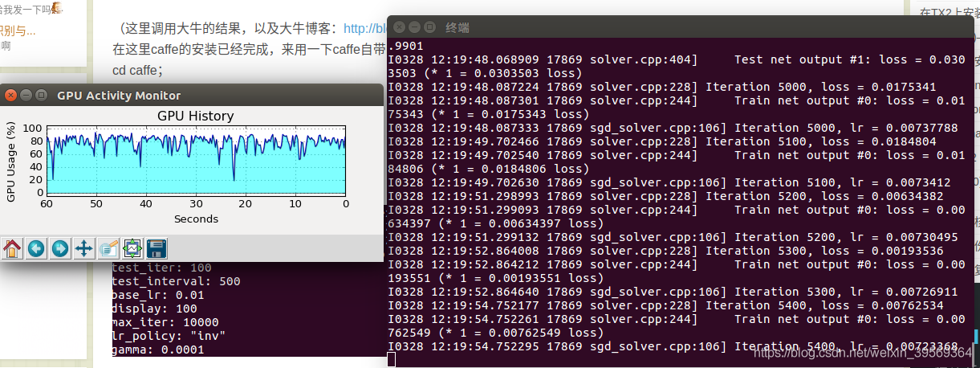Maximize the 终端 terminal window
Image resolution: width=980 pixels, height=368 pixels.
tap(429, 27)
